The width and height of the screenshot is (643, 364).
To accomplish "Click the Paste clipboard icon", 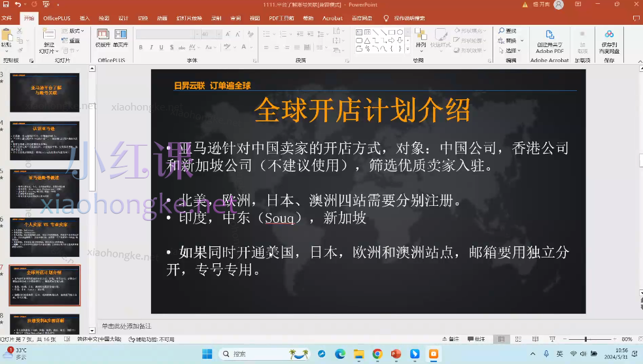I will 6,35.
